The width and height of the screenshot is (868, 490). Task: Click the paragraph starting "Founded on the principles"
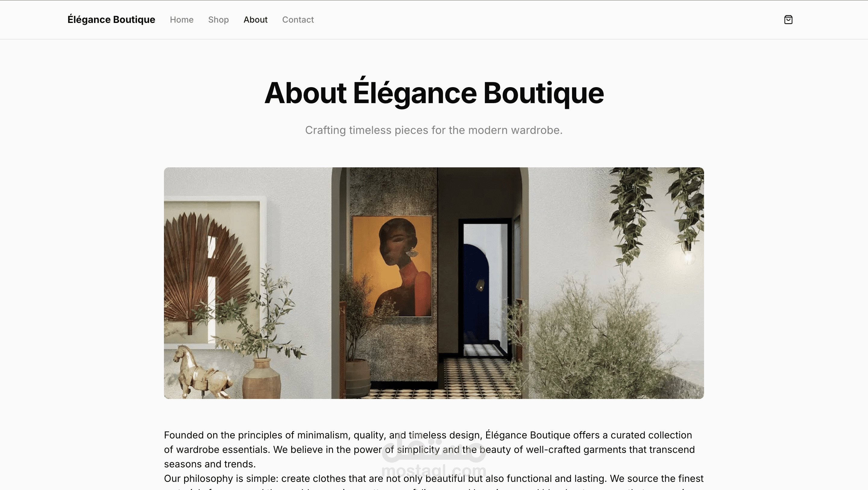(x=429, y=450)
